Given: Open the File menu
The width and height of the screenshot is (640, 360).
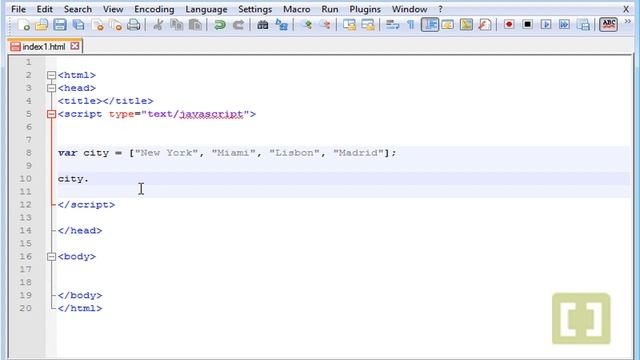Looking at the screenshot, I should [18, 9].
